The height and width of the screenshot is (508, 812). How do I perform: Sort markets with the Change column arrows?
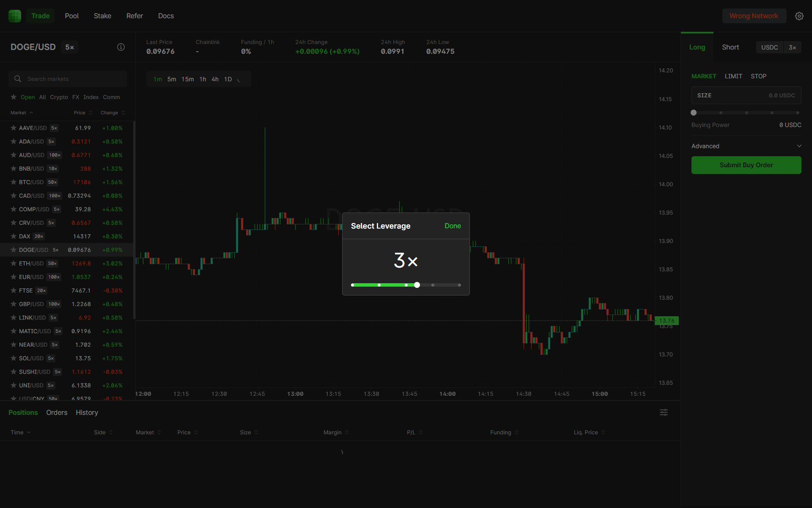click(122, 113)
